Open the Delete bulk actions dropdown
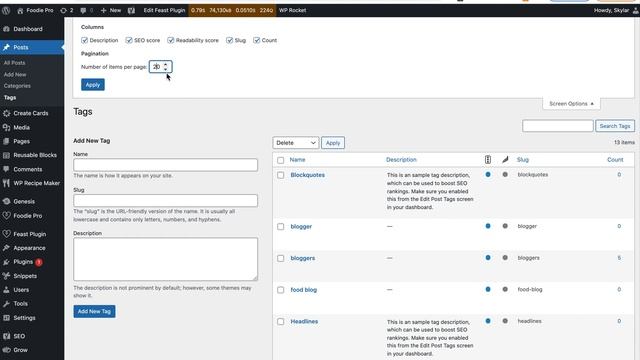Image resolution: width=640 pixels, height=360 pixels. point(296,143)
